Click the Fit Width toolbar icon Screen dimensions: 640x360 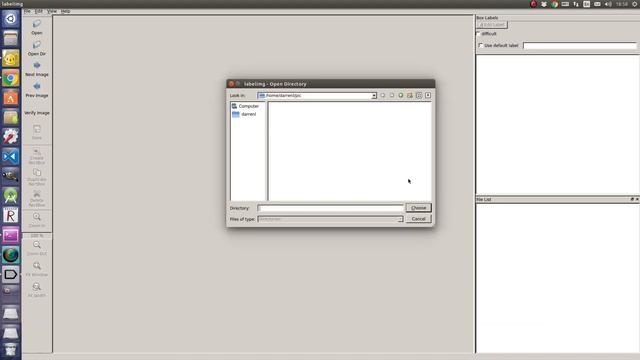[x=37, y=290]
